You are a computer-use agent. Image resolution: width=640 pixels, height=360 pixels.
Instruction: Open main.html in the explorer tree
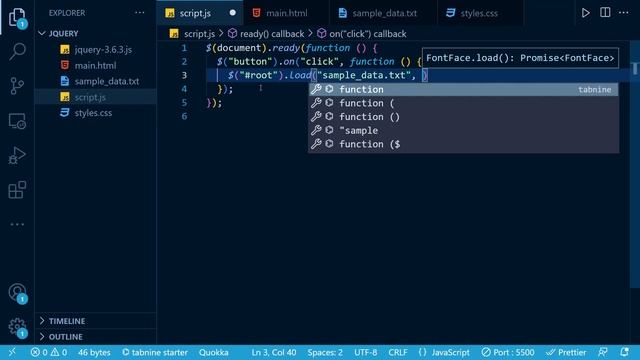point(96,65)
